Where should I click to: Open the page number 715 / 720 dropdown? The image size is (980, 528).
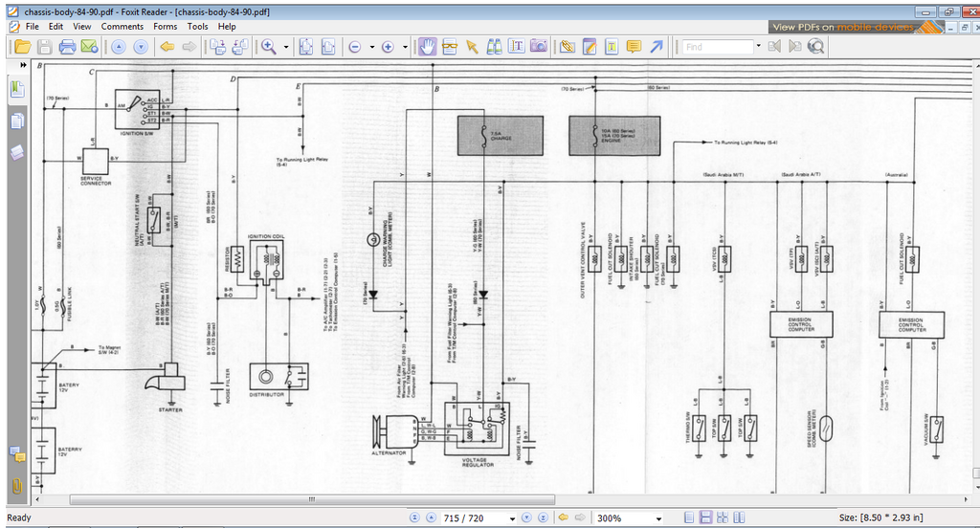point(513,518)
